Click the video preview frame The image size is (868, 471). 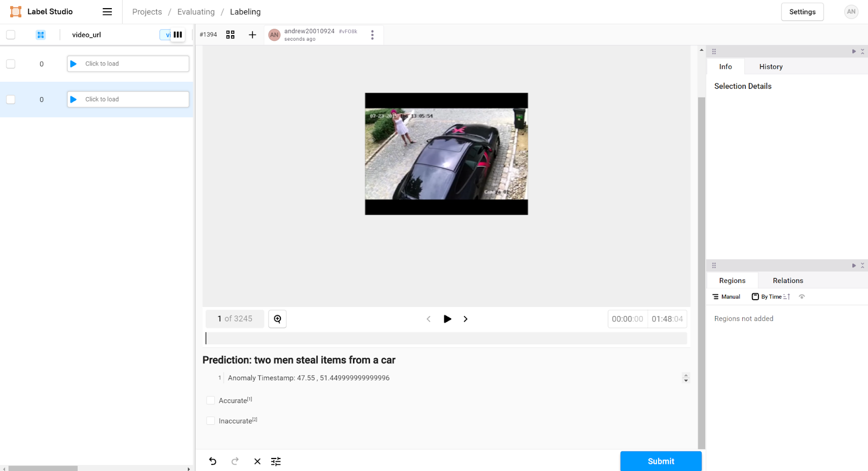coord(446,154)
